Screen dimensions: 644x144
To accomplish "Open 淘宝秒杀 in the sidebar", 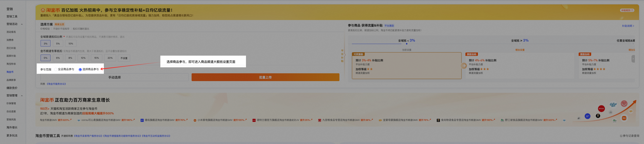I will pyautogui.click(x=11, y=64).
